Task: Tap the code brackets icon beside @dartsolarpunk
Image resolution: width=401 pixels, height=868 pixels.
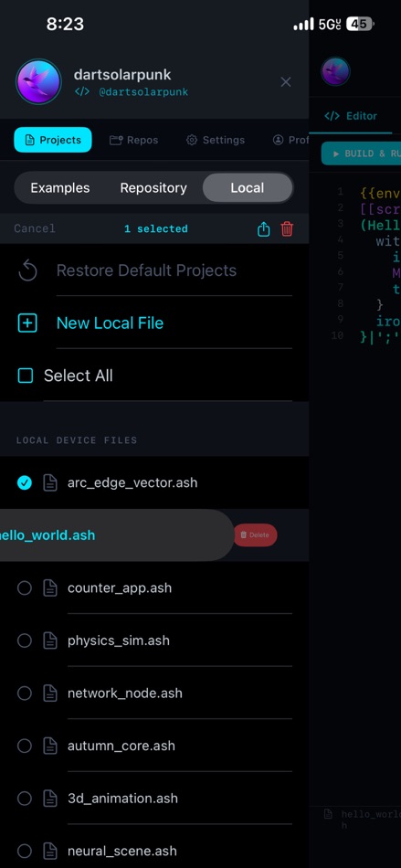Action: pyautogui.click(x=82, y=92)
